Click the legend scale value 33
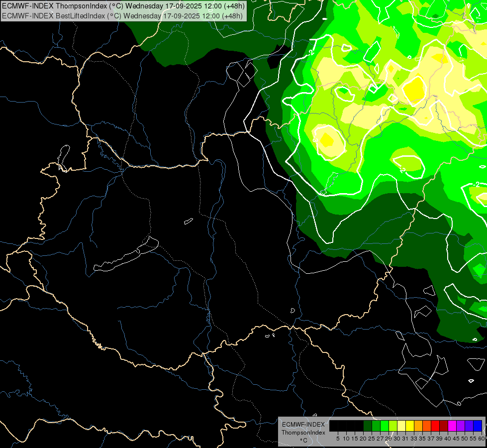487x448 pixels. [x=414, y=439]
